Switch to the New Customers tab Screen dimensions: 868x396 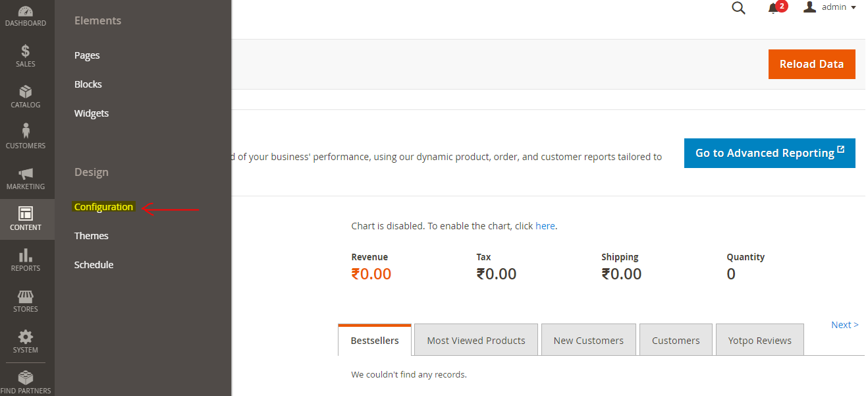(x=588, y=341)
